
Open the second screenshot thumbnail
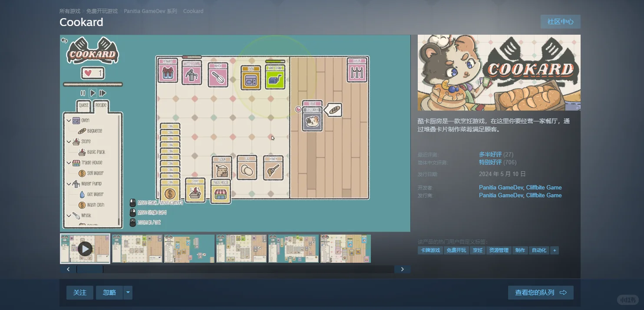(x=137, y=249)
